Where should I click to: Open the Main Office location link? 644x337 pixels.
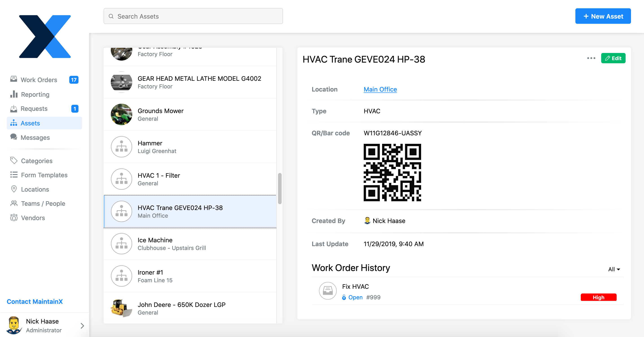click(380, 89)
